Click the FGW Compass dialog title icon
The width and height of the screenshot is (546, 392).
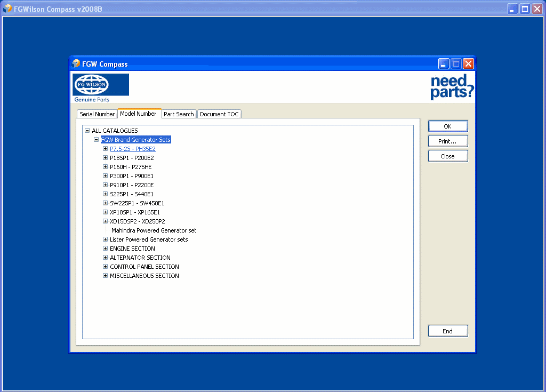pos(76,64)
